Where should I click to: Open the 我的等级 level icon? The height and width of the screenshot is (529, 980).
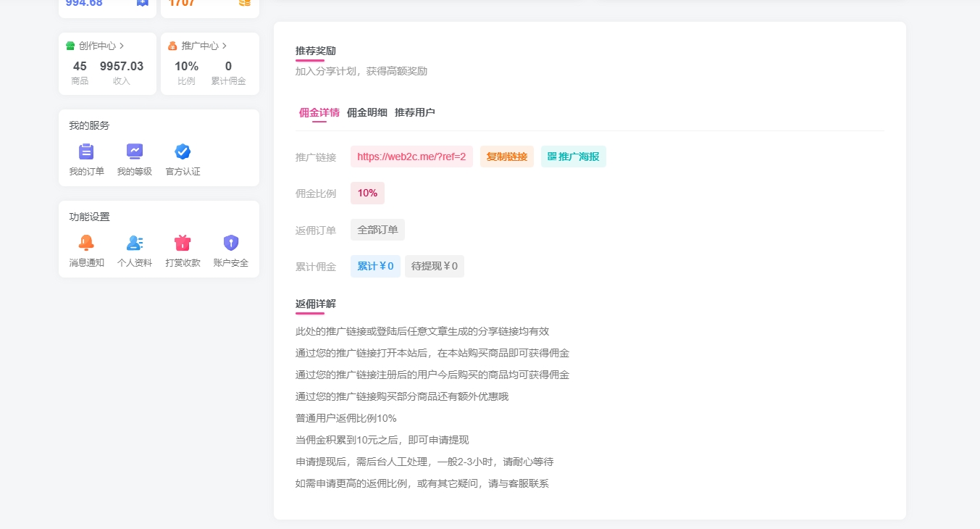(134, 151)
